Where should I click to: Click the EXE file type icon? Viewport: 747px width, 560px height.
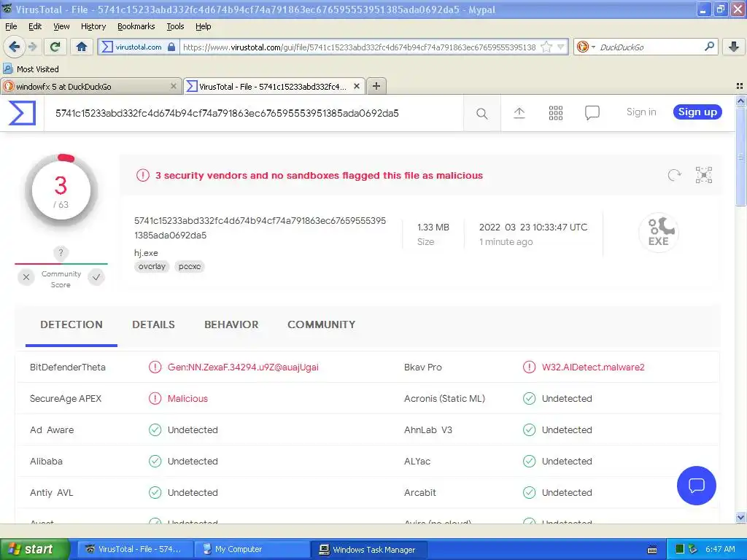tap(659, 233)
